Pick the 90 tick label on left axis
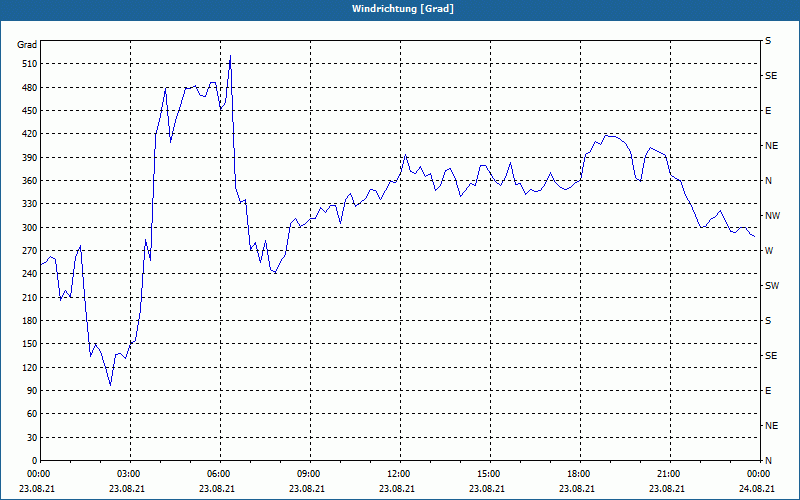This screenshot has height=500, width=800. coord(32,391)
